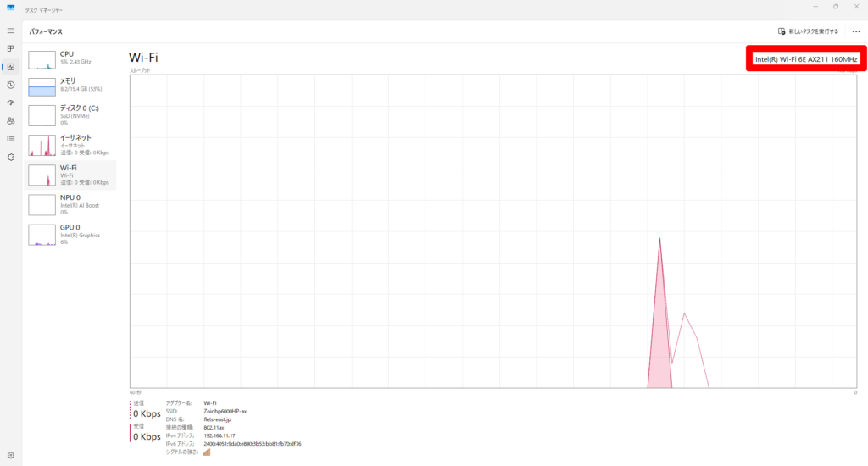Click the signal strength bars icon
The image size is (868, 466).
[x=207, y=452]
